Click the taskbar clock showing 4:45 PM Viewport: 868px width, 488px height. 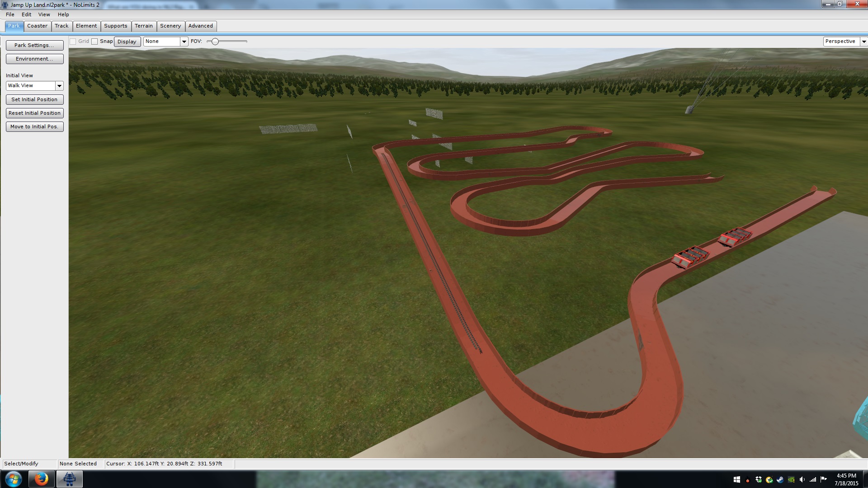846,479
